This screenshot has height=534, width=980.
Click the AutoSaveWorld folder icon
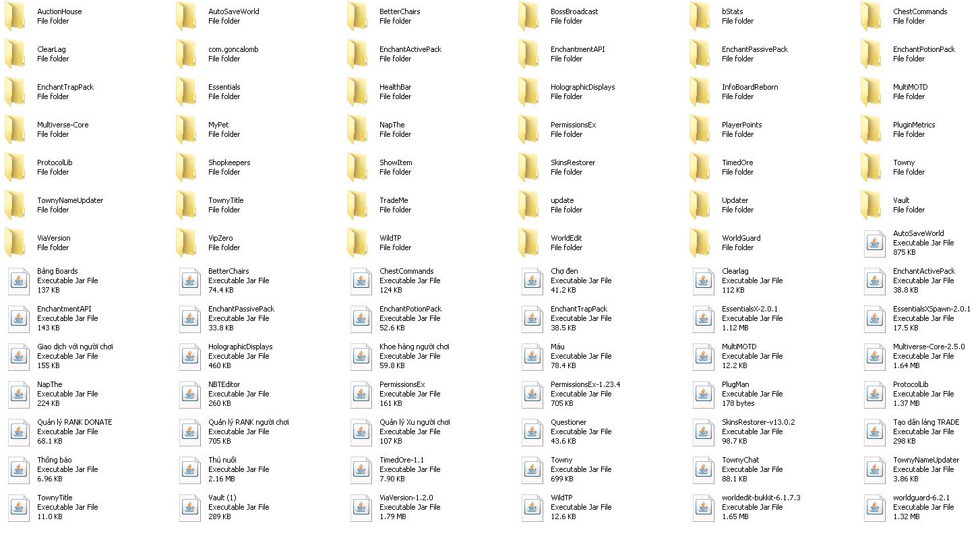click(187, 16)
